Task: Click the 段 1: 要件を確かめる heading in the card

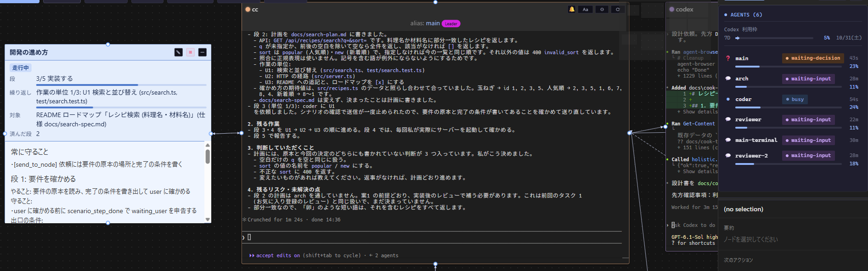Action: pyautogui.click(x=44, y=179)
